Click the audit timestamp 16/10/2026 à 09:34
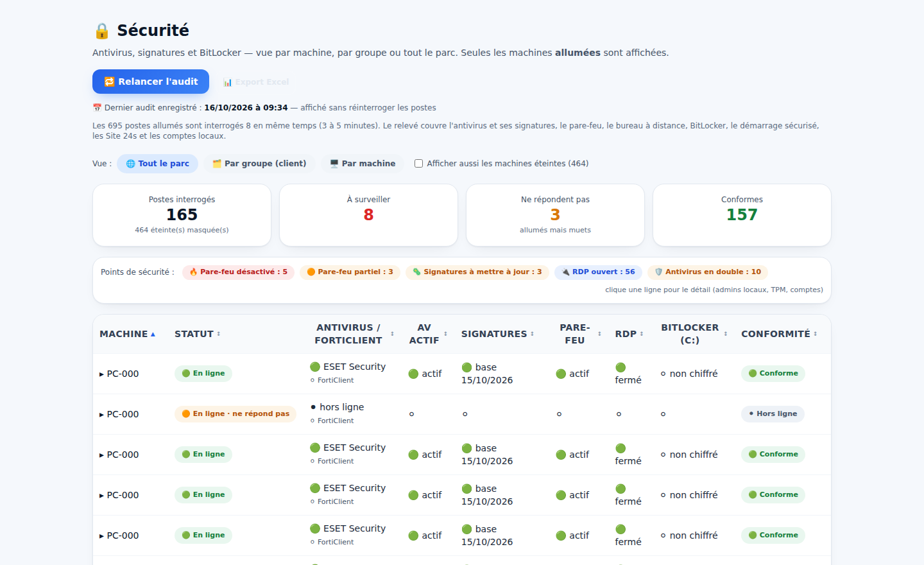 246,108
